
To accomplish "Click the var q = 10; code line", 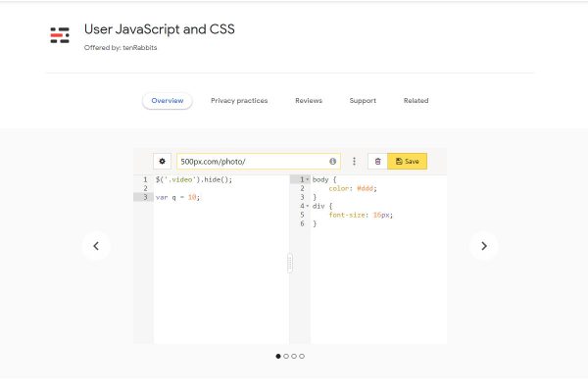I will click(177, 197).
